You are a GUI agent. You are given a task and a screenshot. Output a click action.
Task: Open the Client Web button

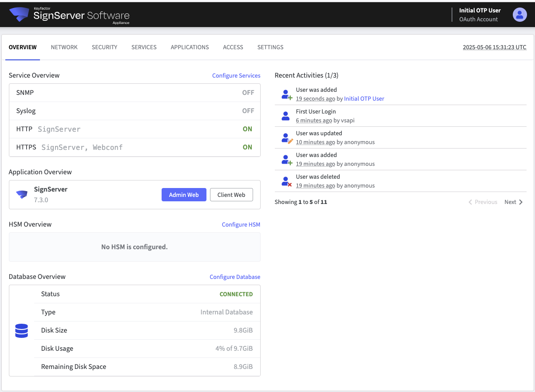(x=231, y=195)
